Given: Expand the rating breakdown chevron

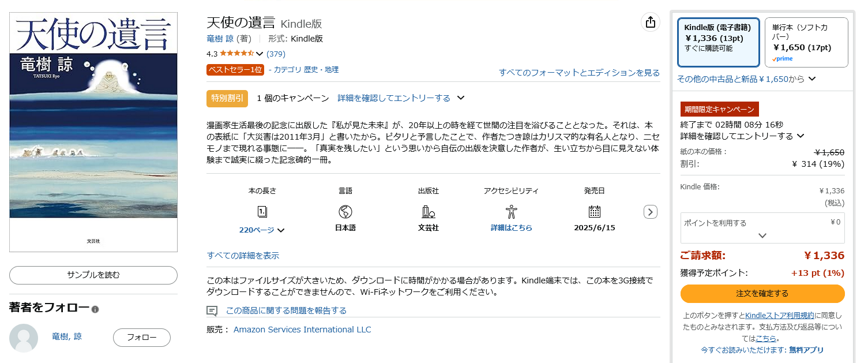Looking at the screenshot, I should coord(260,54).
